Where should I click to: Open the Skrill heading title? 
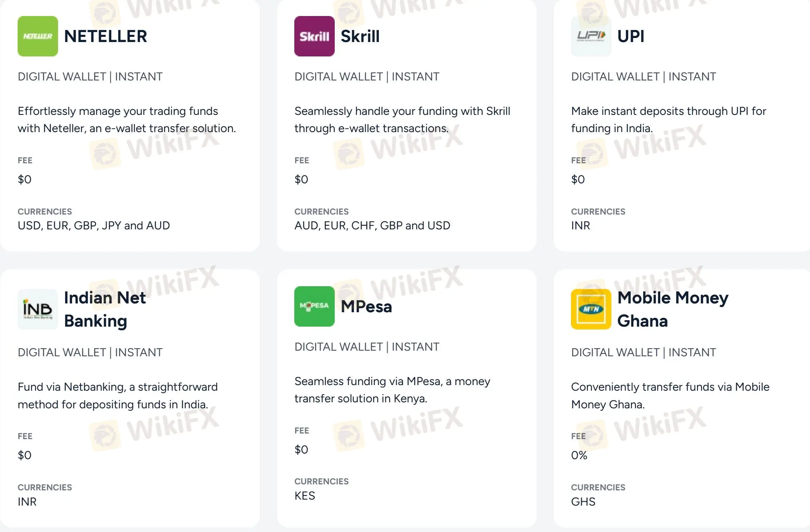coord(360,36)
